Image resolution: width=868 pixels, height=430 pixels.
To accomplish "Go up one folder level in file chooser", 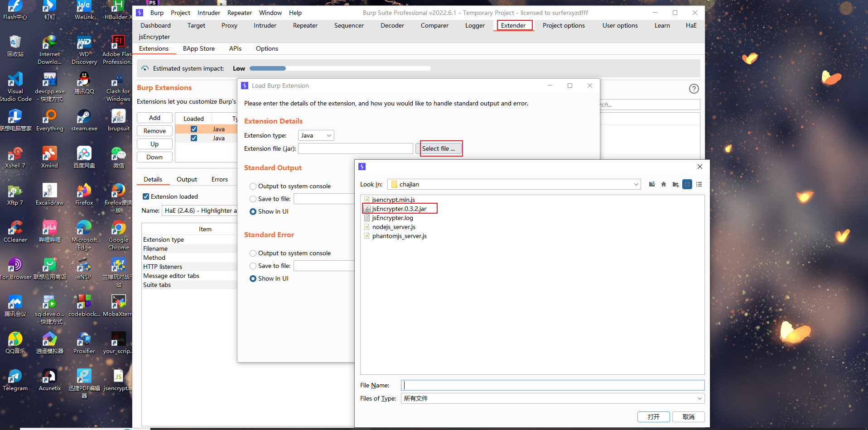I will (x=652, y=184).
